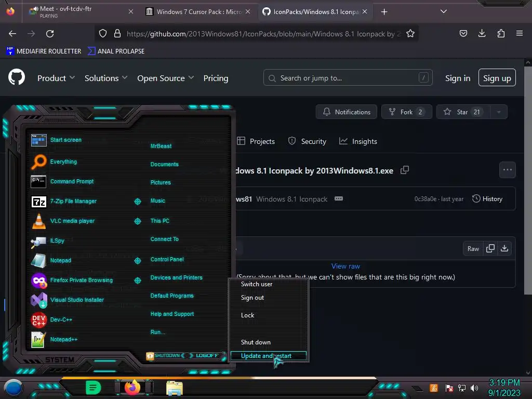The width and height of the screenshot is (532, 399).
Task: Copy file path next to the title
Action: [x=404, y=170]
